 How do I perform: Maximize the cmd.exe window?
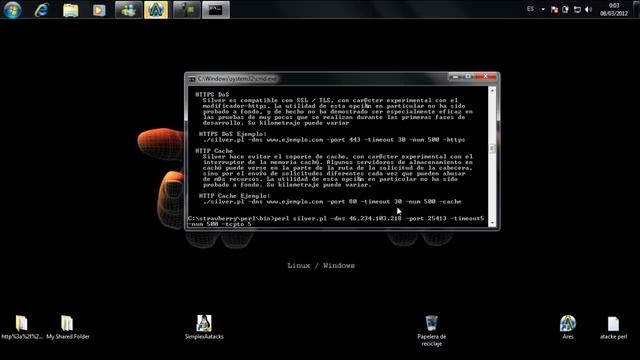coord(468,76)
